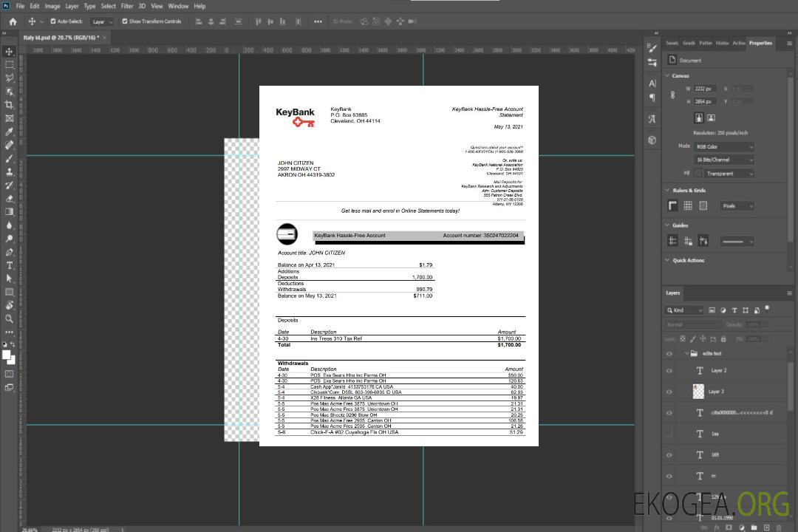798x532 pixels.
Task: Switch to the Actions panel tab
Action: coord(738,44)
